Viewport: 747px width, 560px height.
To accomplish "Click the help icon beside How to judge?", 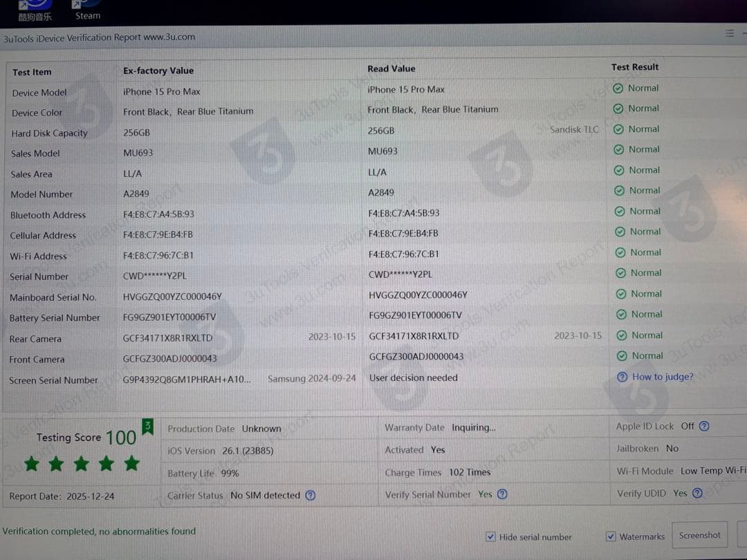I will [622, 377].
